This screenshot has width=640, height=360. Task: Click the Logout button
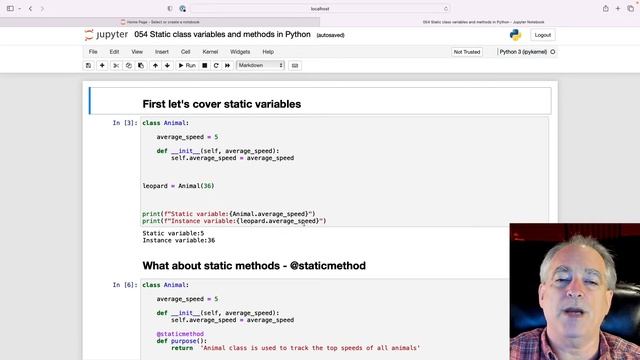542,35
